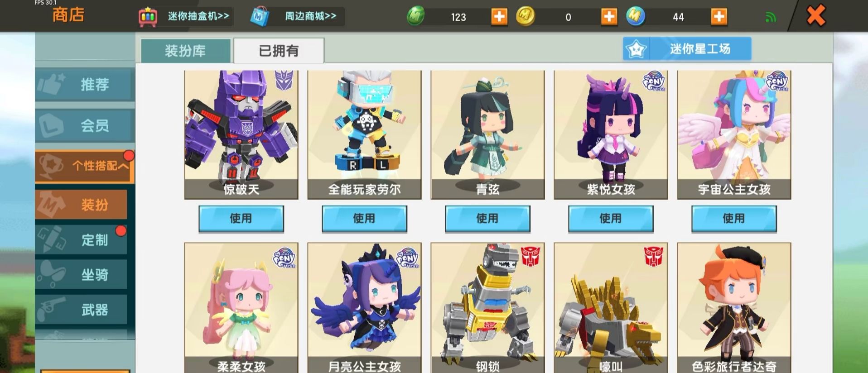The height and width of the screenshot is (373, 868).
Task: Open the 推荐 sidebar section
Action: 84,84
